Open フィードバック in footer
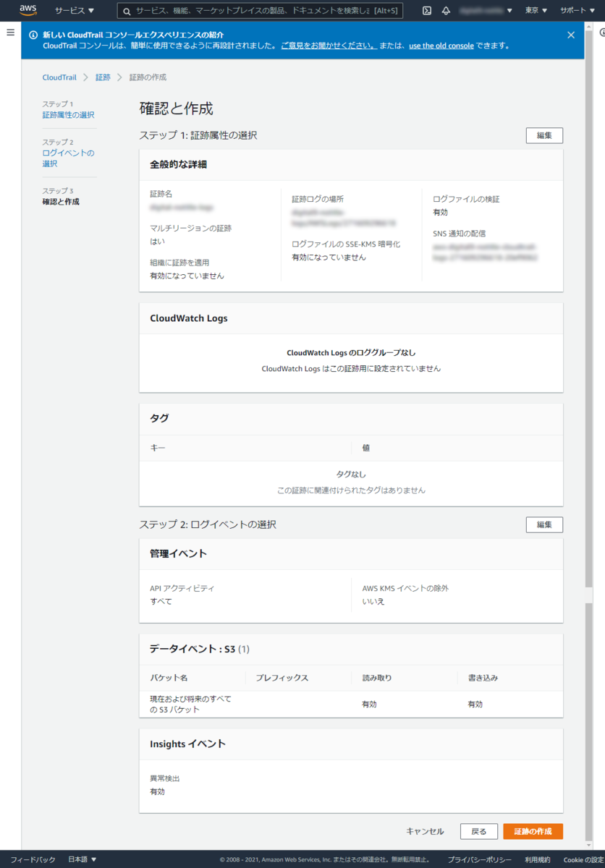605x868 pixels. click(33, 859)
